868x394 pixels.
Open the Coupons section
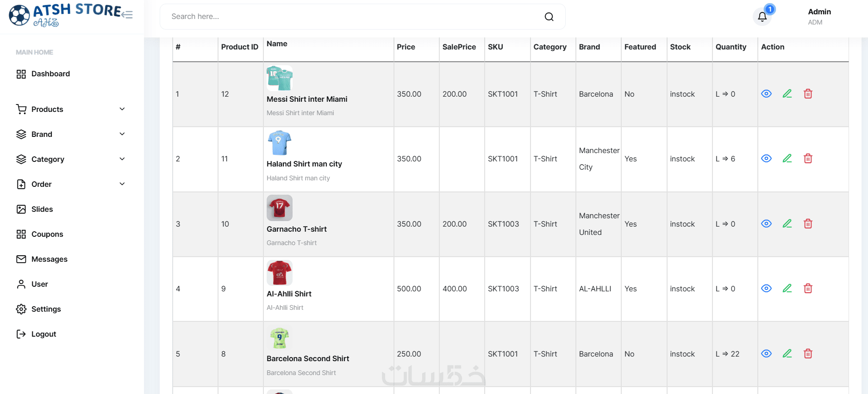point(47,234)
